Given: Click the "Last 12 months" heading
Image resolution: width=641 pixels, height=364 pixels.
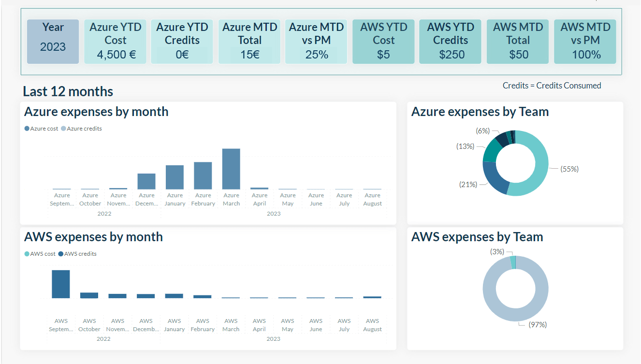Looking at the screenshot, I should [68, 91].
